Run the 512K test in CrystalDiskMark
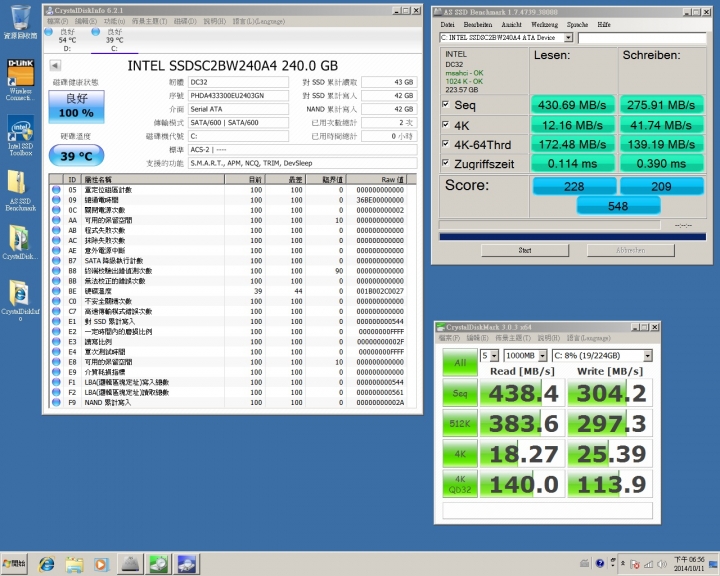 pos(460,424)
